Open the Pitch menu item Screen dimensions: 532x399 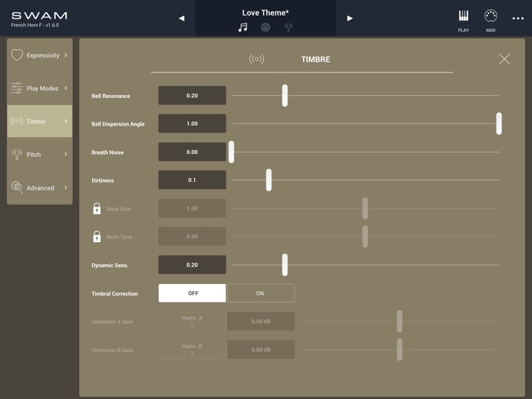click(40, 155)
